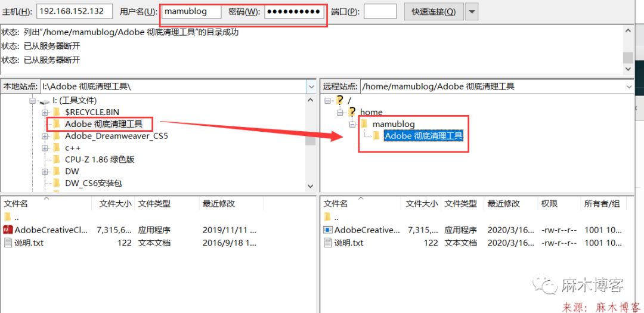Expand the DW folder node
Viewport: 644px width, 313px height.
tap(44, 171)
